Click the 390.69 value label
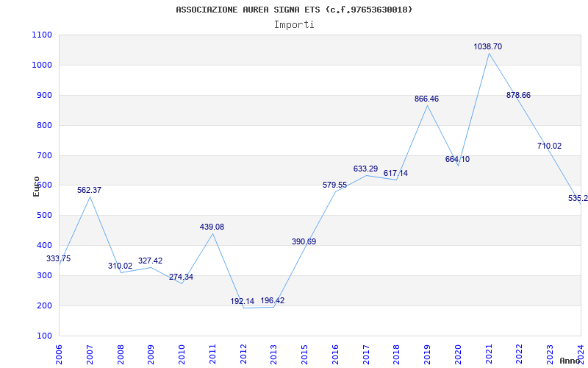 pos(304,241)
